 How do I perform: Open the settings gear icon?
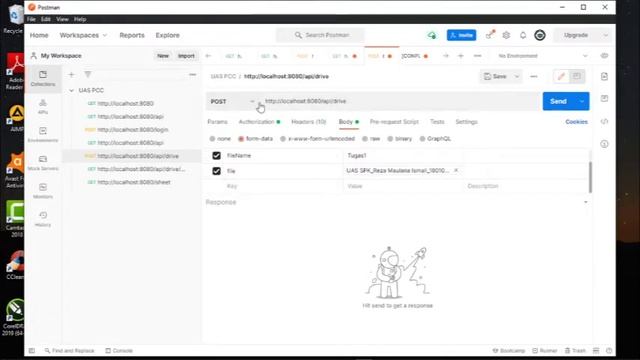(506, 35)
